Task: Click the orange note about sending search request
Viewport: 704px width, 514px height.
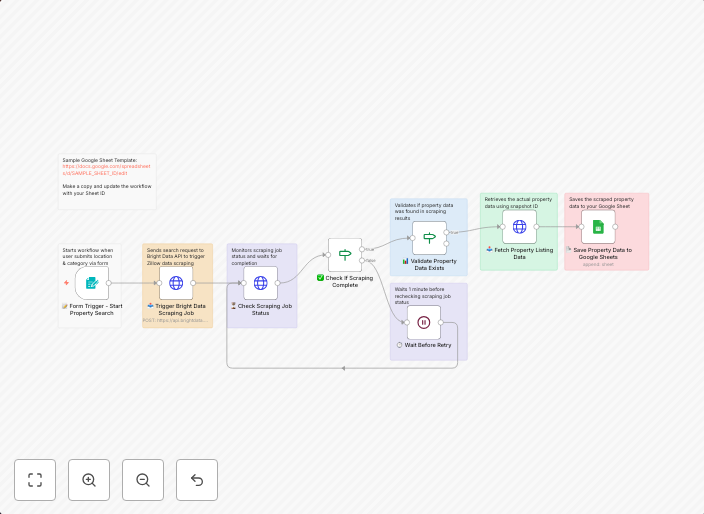Action: 177,256
